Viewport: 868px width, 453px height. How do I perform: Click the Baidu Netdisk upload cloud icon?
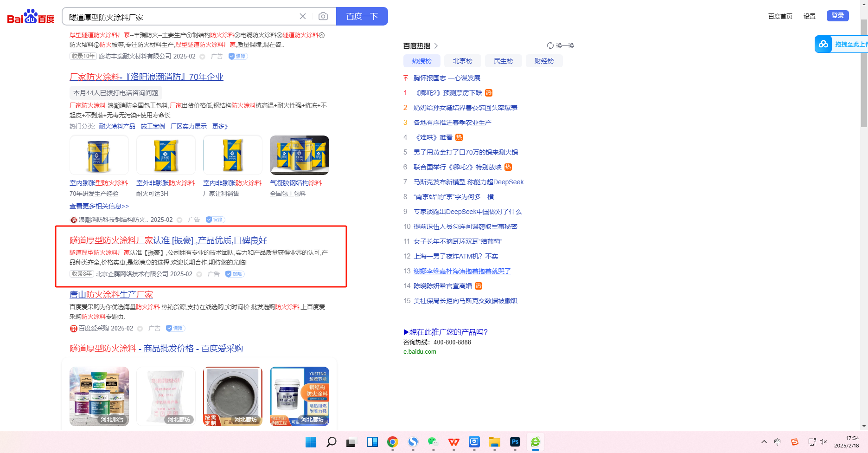point(823,44)
